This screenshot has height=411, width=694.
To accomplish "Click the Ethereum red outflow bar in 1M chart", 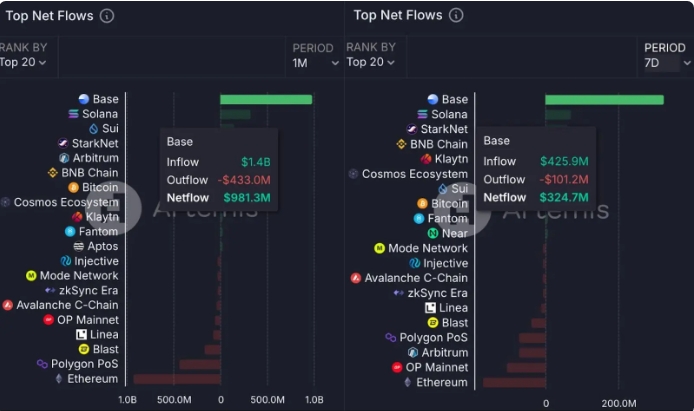I will (x=177, y=379).
